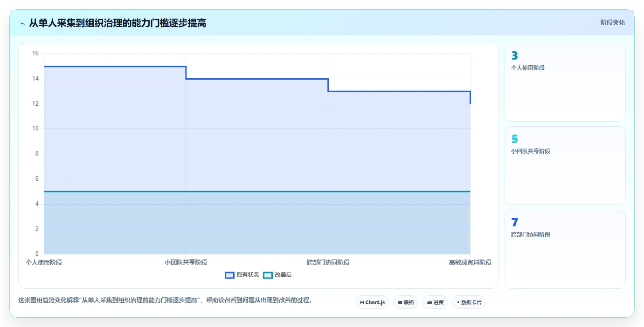Click the y-axis value 10
The width and height of the screenshot is (644, 327).
tap(35, 129)
